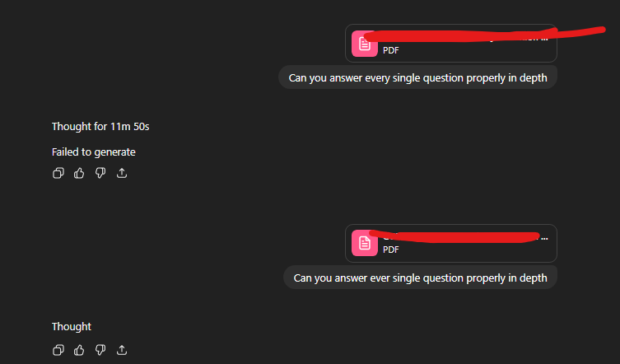Click 'PDF' label on second attachment

coord(390,250)
